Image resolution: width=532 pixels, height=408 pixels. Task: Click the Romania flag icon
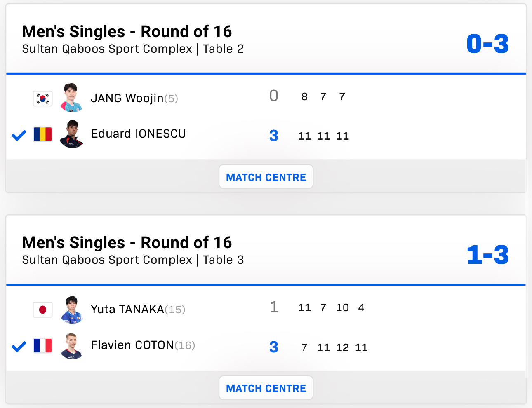click(x=42, y=134)
